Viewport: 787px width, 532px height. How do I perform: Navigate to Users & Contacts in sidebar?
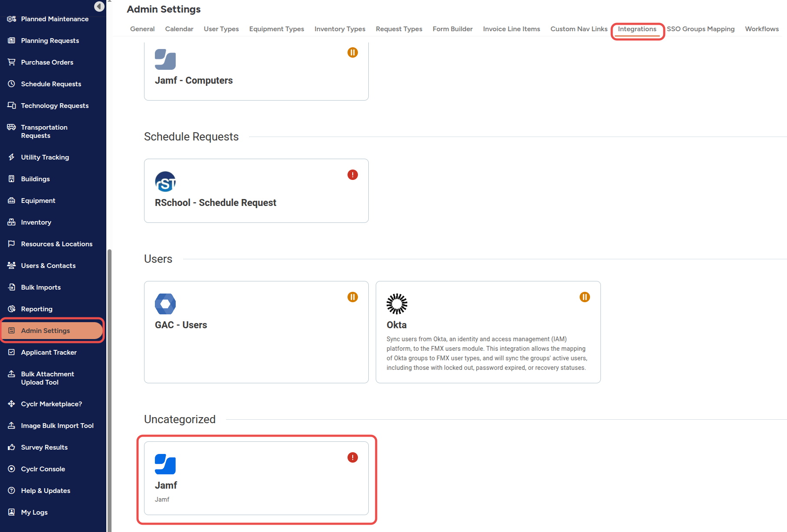[48, 266]
